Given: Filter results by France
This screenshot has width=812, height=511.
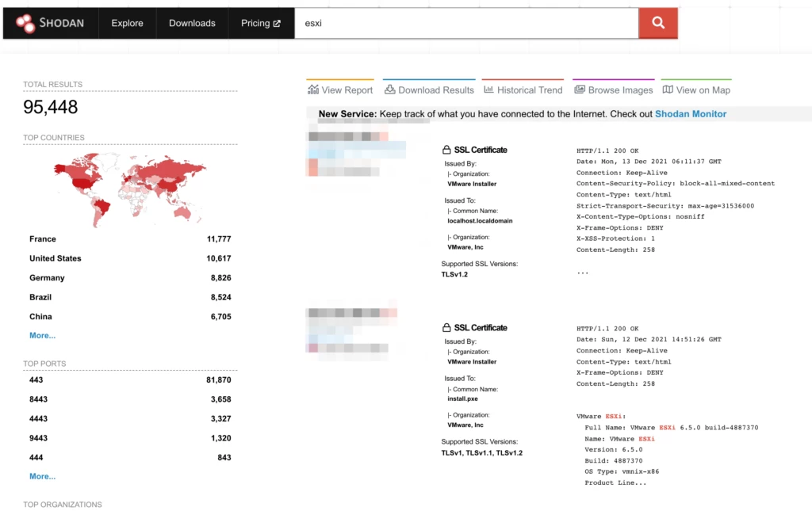Looking at the screenshot, I should pos(43,239).
